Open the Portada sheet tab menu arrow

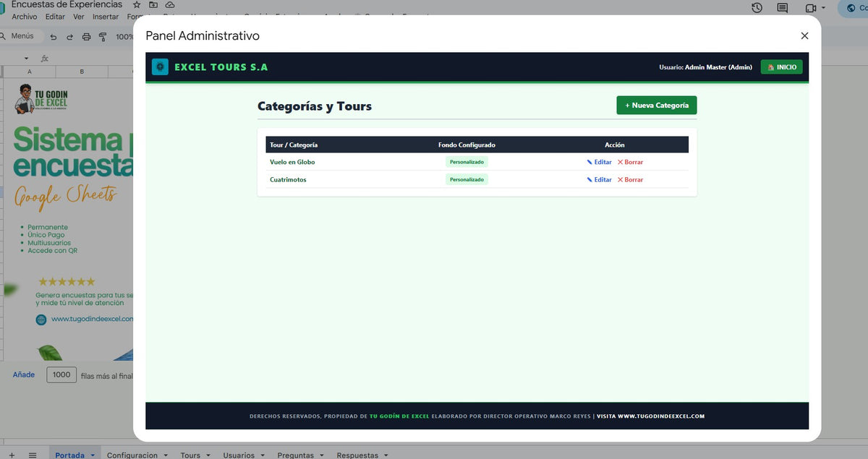[93, 455]
